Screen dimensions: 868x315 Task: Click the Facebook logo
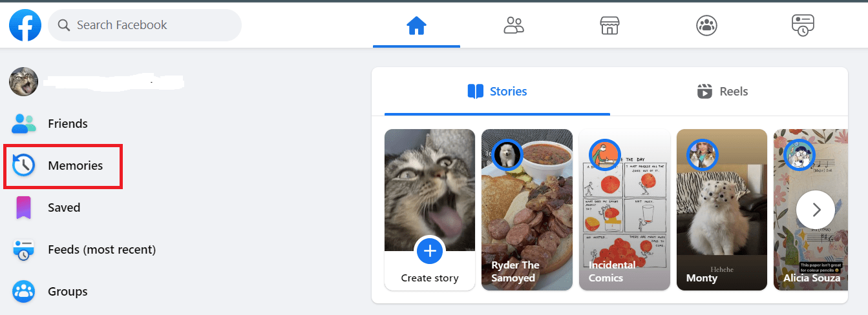(25, 25)
